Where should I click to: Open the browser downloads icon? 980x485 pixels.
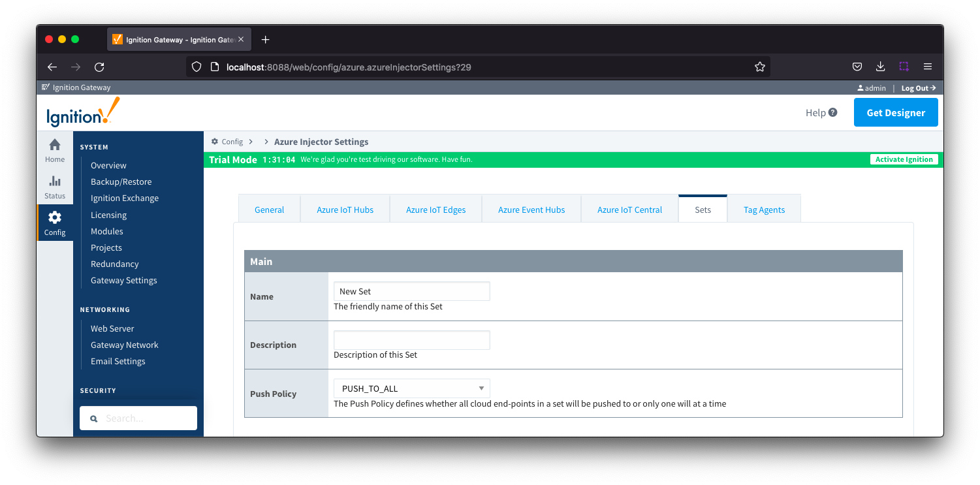pos(880,67)
